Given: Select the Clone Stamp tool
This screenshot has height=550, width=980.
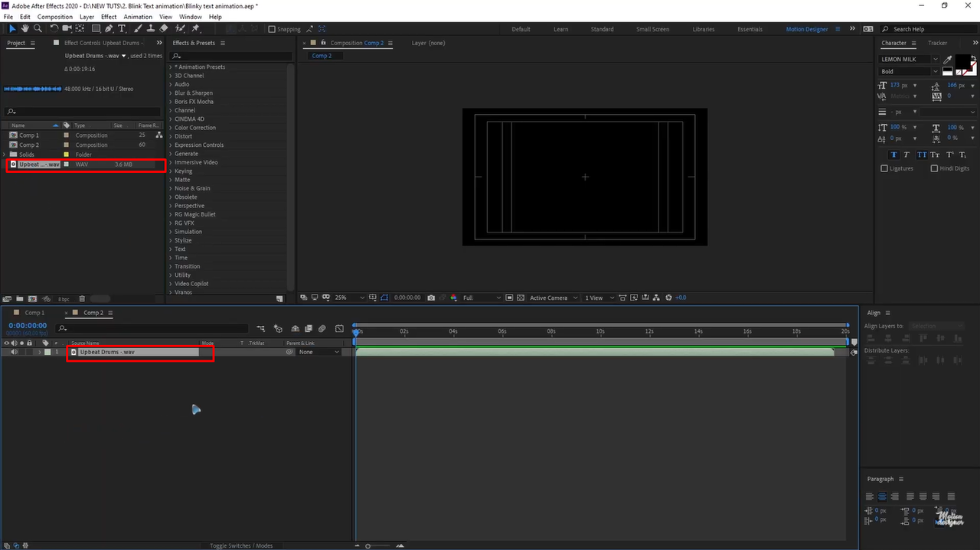Looking at the screenshot, I should [151, 29].
